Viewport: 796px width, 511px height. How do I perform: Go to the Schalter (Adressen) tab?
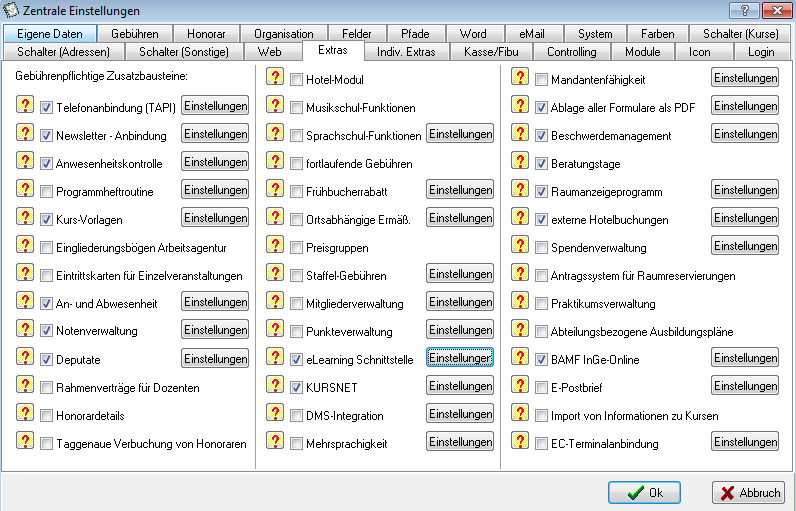63,52
